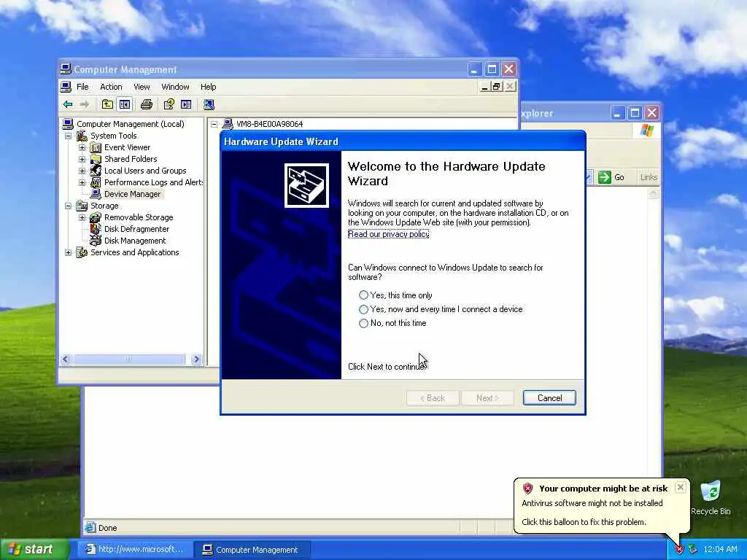The height and width of the screenshot is (560, 747).
Task: Expand the Shared Folders node
Action: pos(82,159)
